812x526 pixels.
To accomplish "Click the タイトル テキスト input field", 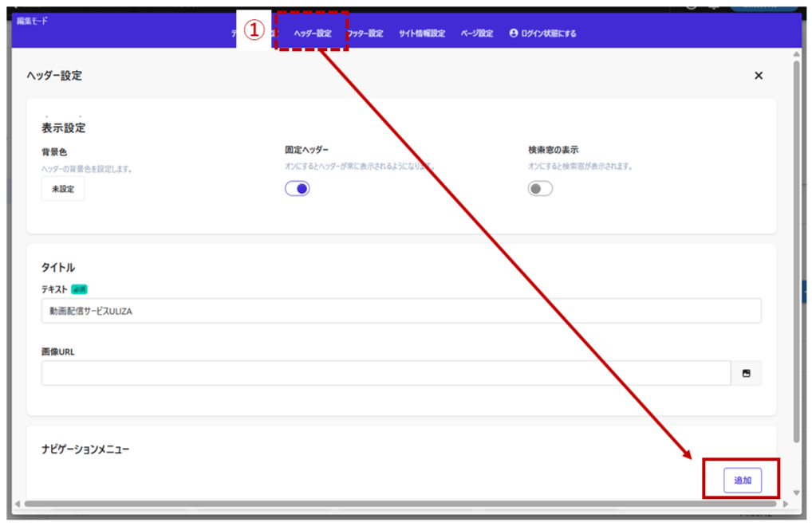I will pyautogui.click(x=400, y=312).
